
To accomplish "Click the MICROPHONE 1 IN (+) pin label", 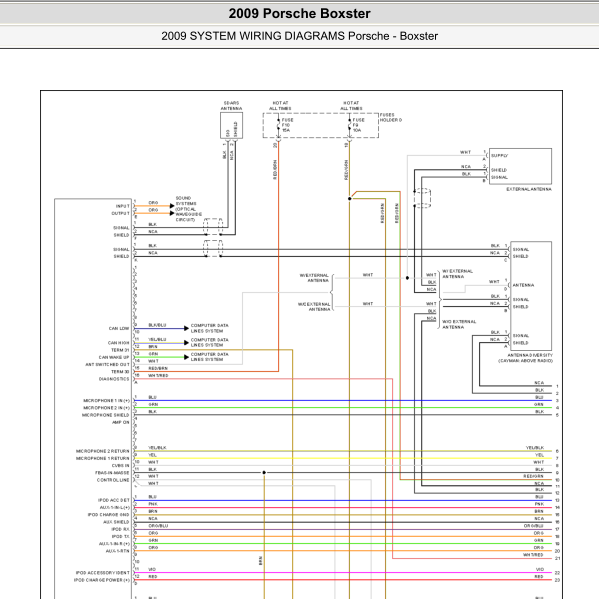I will (x=107, y=401).
